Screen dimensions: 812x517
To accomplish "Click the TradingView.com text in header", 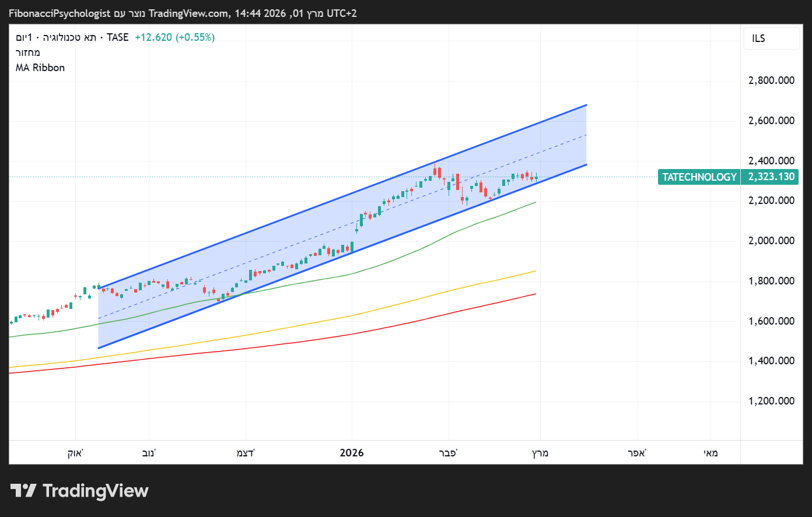I will 190,13.
